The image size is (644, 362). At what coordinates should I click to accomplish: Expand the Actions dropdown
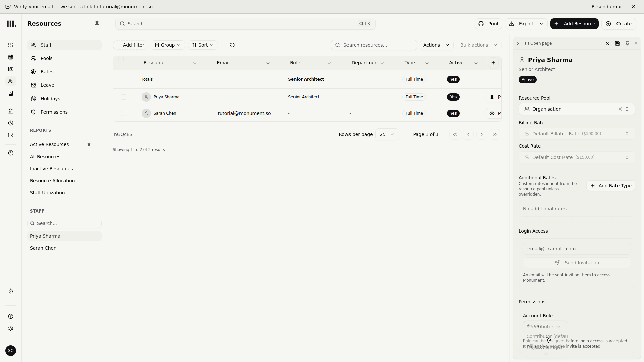[436, 45]
